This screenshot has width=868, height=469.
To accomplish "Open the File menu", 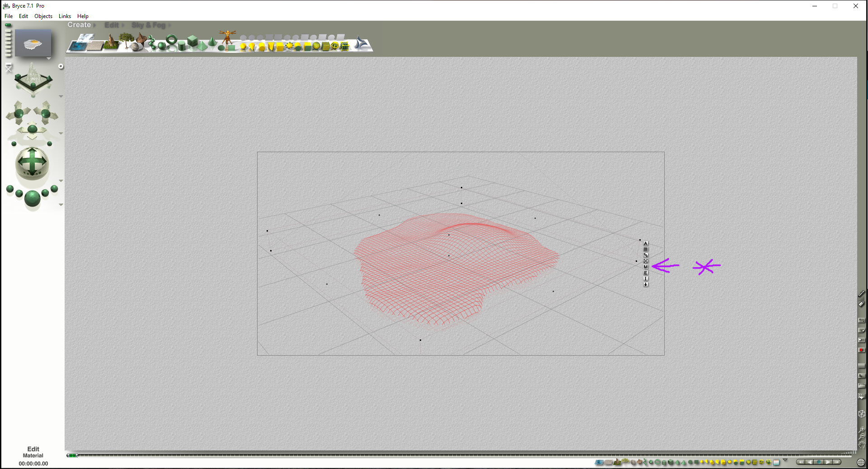I will [x=9, y=16].
